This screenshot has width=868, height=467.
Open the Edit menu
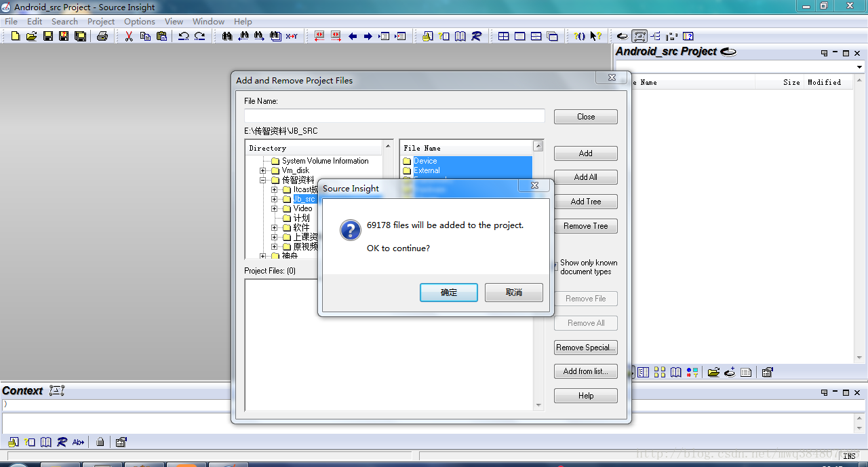coord(35,21)
